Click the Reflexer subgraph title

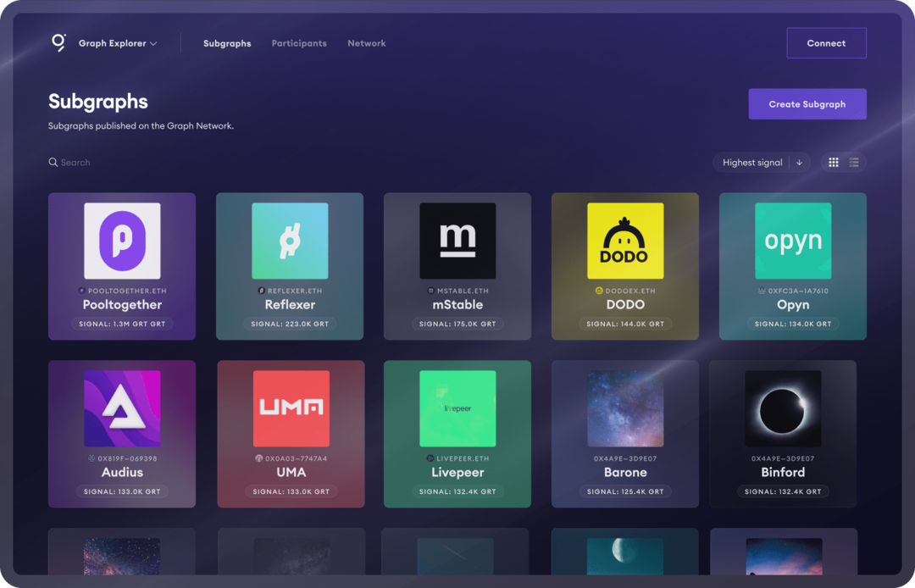pos(290,304)
